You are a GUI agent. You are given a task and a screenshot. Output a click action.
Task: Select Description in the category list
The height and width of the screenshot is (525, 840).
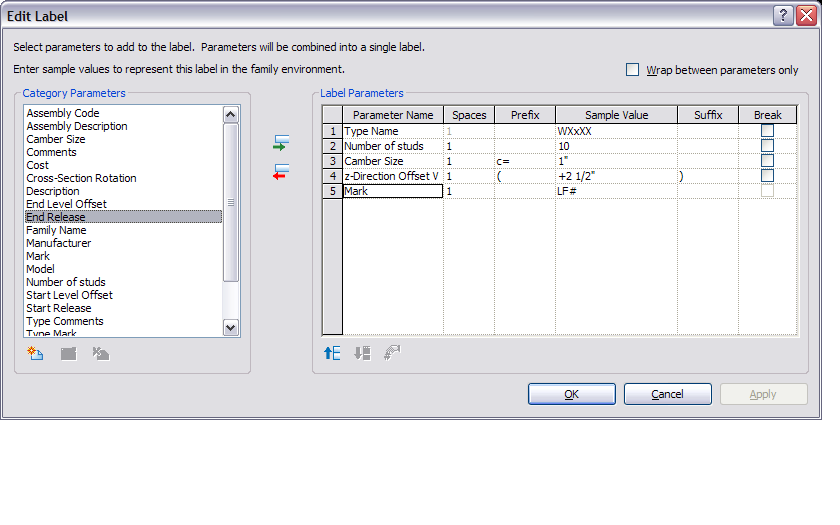[123, 191]
